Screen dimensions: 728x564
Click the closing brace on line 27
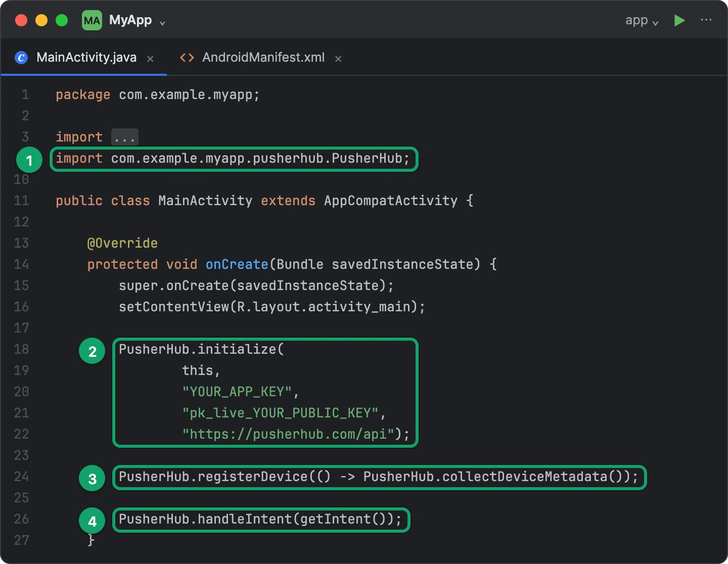pyautogui.click(x=91, y=540)
